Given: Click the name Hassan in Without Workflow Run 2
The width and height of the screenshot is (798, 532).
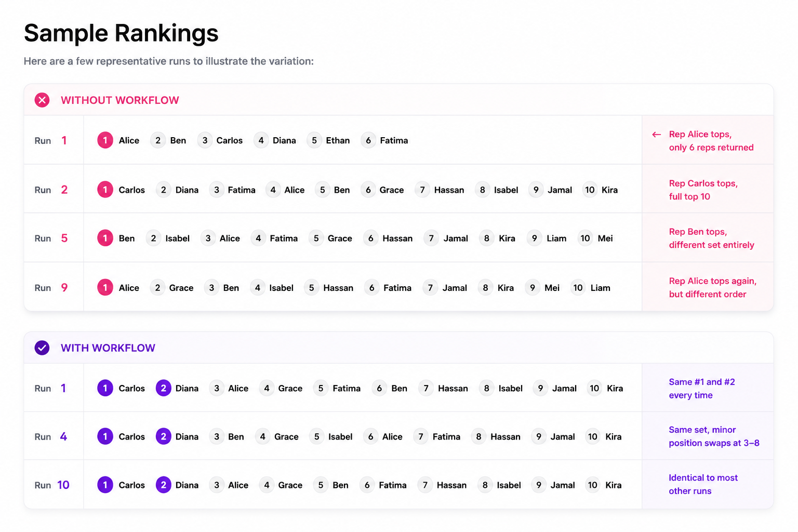Looking at the screenshot, I should [x=449, y=190].
